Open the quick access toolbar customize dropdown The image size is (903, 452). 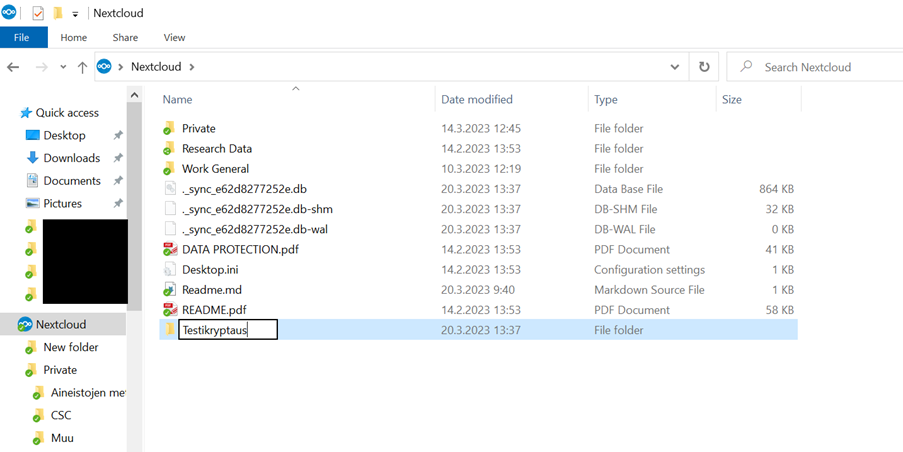click(75, 14)
